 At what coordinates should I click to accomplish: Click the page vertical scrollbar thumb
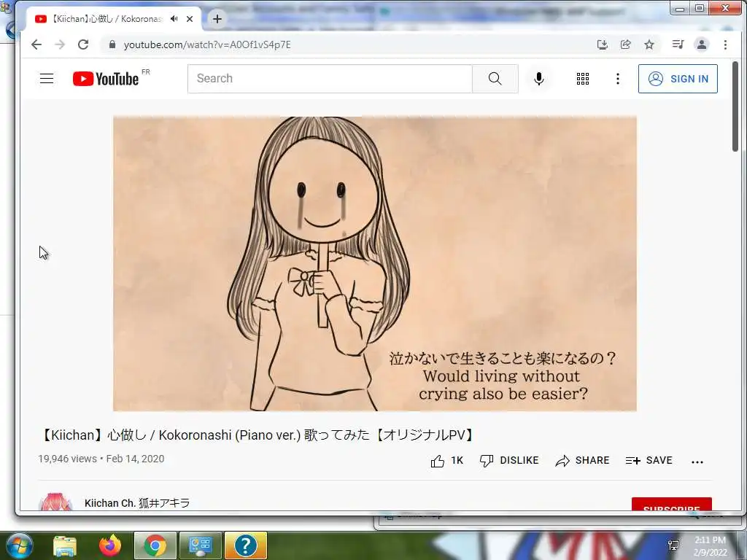(735, 106)
